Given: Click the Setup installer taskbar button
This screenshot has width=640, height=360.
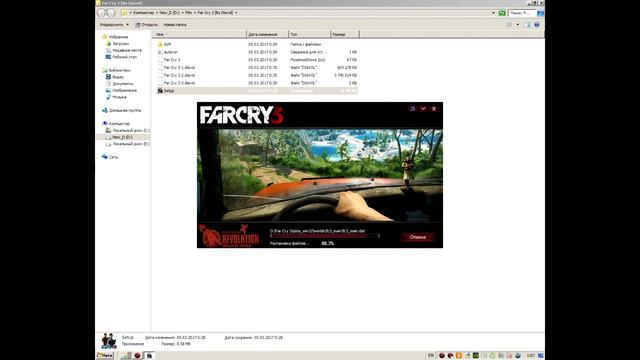Looking at the screenshot, I should pyautogui.click(x=149, y=356).
